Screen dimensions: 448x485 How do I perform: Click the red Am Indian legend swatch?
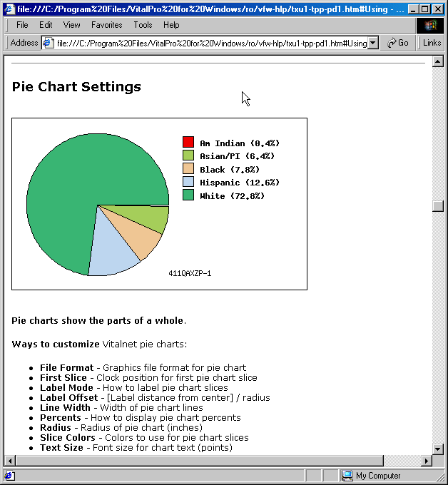(188, 142)
